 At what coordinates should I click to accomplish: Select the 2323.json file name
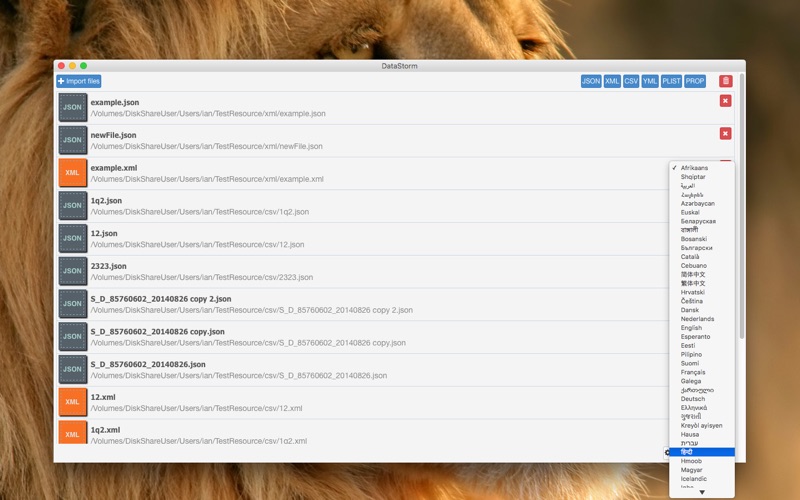click(x=109, y=266)
